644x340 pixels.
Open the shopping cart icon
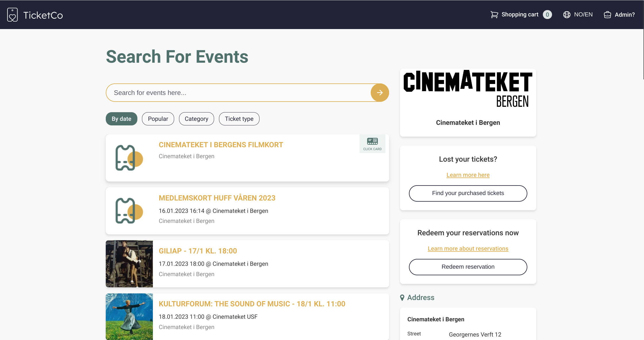coord(494,15)
